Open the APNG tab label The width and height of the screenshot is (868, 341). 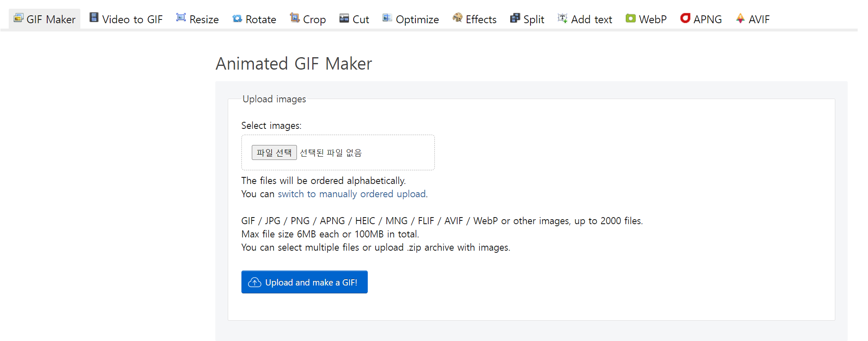tap(708, 19)
